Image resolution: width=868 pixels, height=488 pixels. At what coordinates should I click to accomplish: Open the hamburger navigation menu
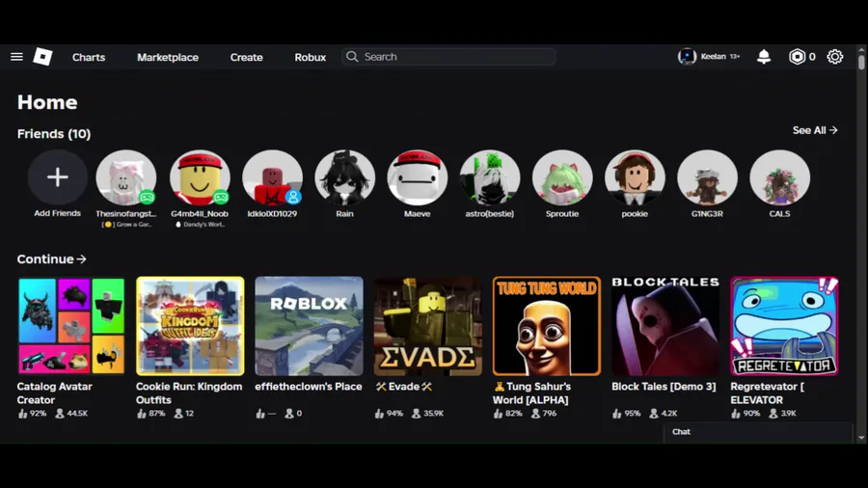pos(16,57)
